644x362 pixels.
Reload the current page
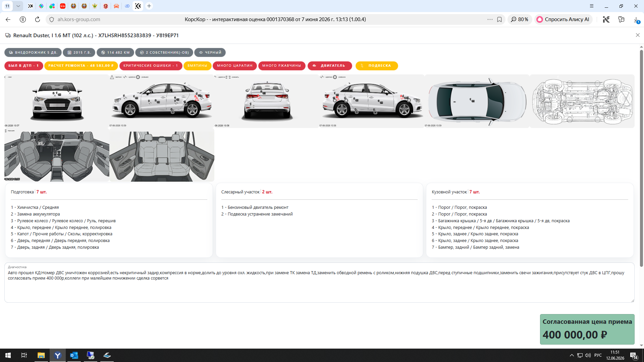[38, 19]
